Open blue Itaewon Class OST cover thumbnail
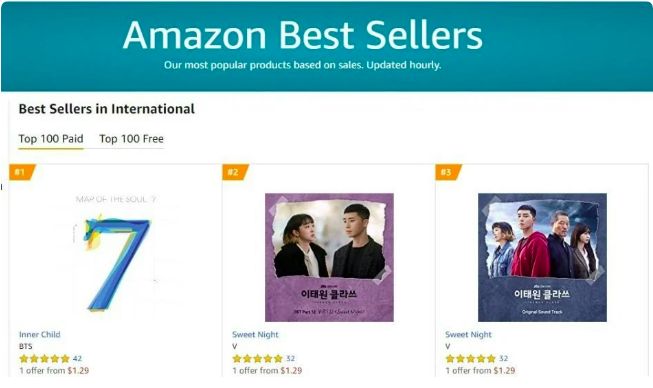653x388 pixels. [542, 257]
